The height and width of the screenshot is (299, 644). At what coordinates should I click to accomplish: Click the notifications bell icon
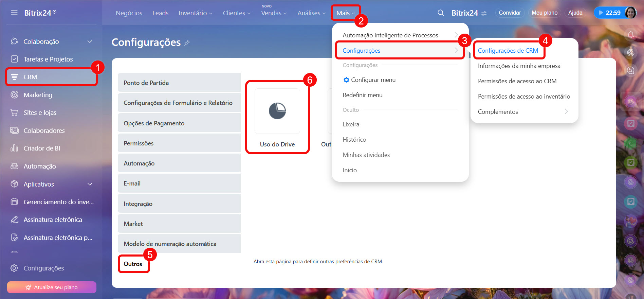[x=630, y=35]
